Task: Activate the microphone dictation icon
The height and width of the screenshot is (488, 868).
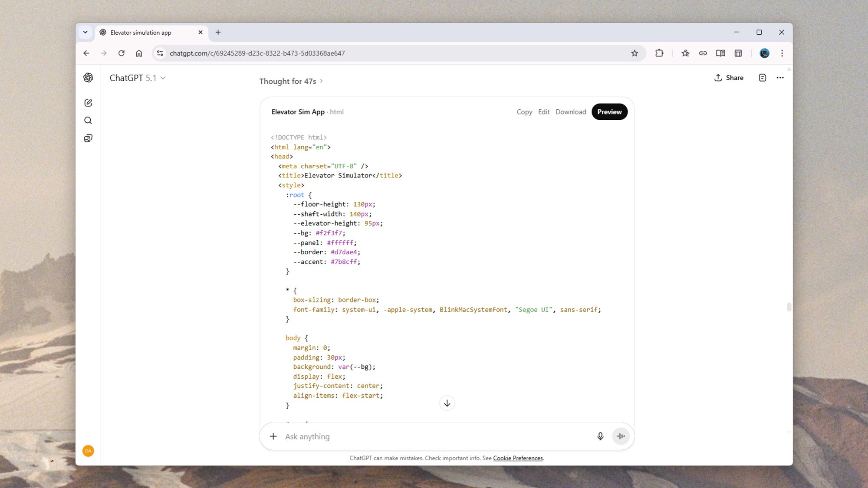Action: coord(600,436)
